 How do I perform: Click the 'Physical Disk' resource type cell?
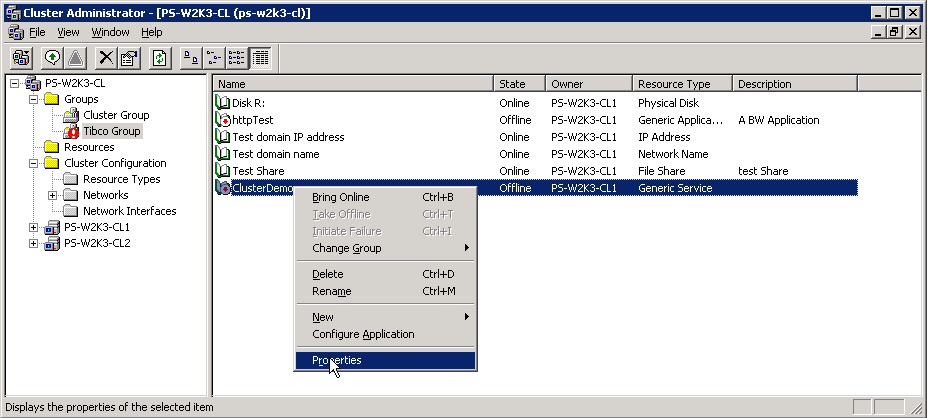[668, 103]
